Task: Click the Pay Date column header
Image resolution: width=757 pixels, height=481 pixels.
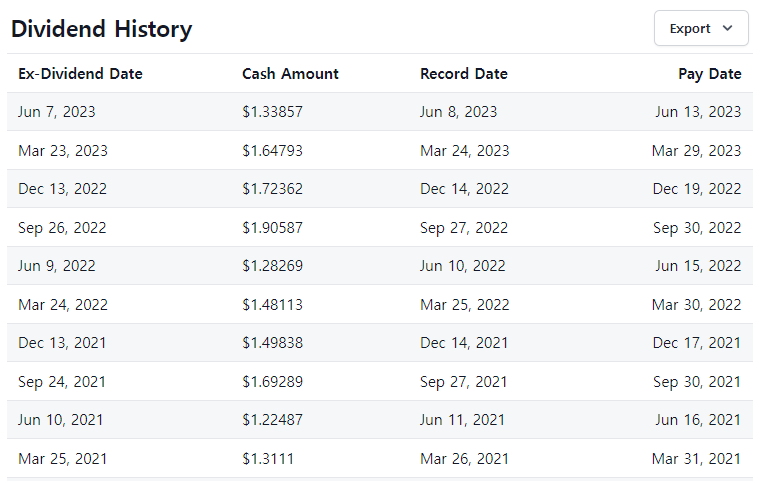Action: click(x=710, y=74)
